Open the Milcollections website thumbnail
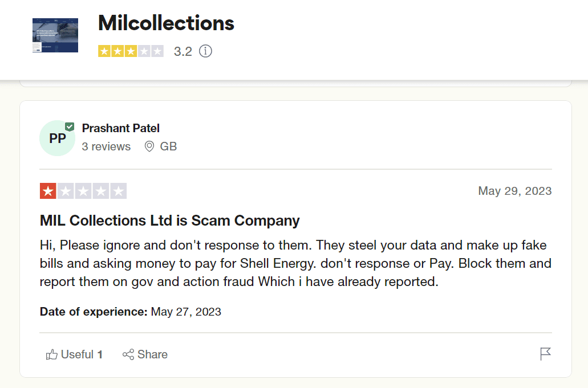Screen dimensions: 588x388 (55, 35)
